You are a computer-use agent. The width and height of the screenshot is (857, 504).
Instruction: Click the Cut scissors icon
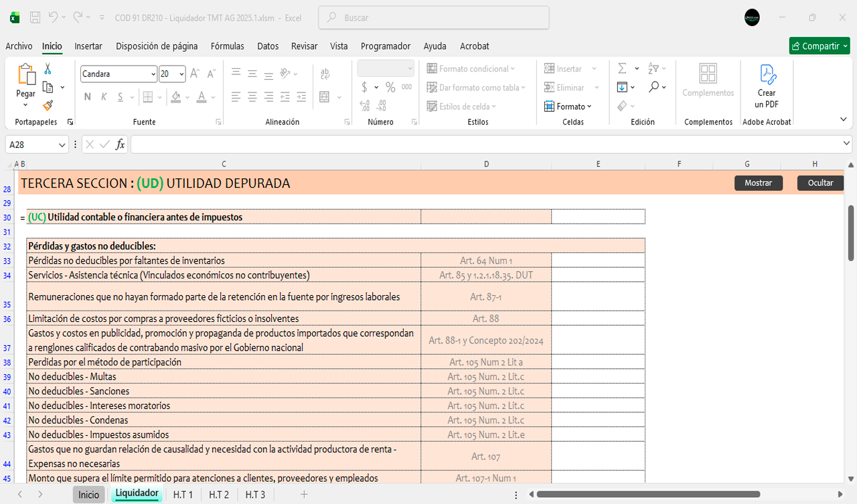pos(48,69)
